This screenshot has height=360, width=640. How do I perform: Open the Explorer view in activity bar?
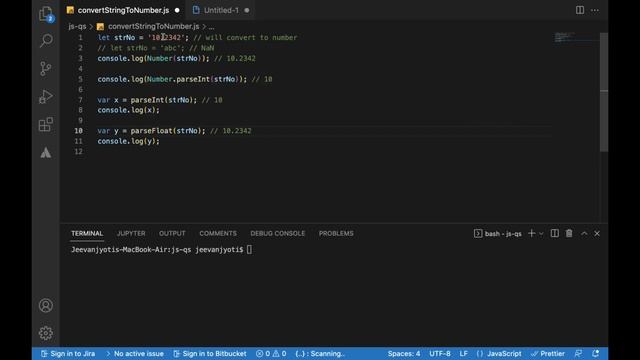point(46,15)
